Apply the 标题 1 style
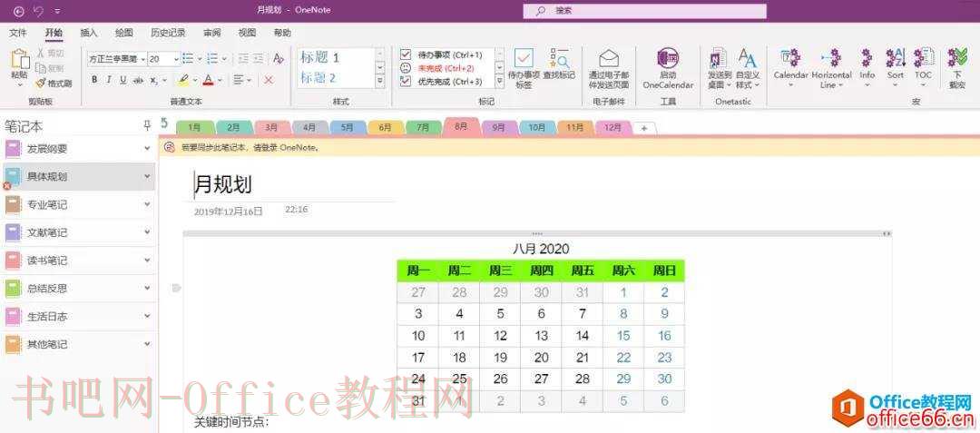 [320, 57]
